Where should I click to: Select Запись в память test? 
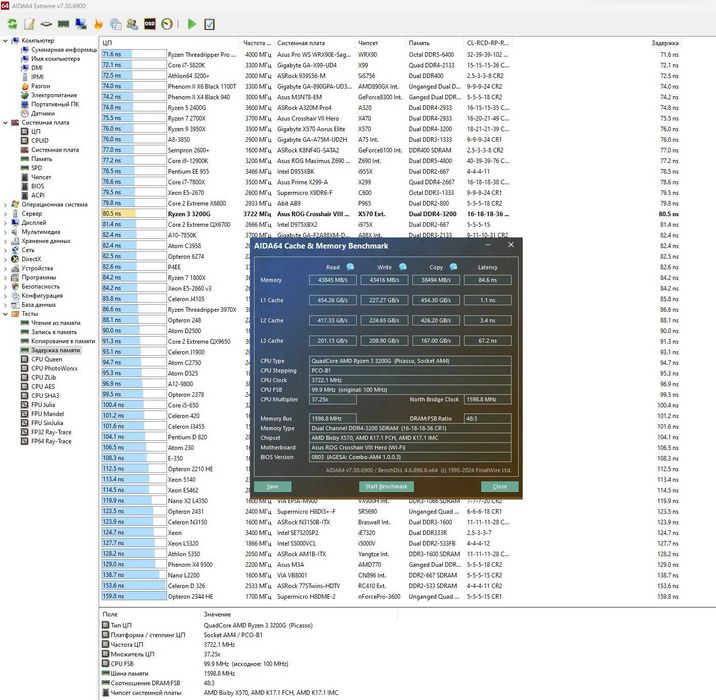click(54, 332)
